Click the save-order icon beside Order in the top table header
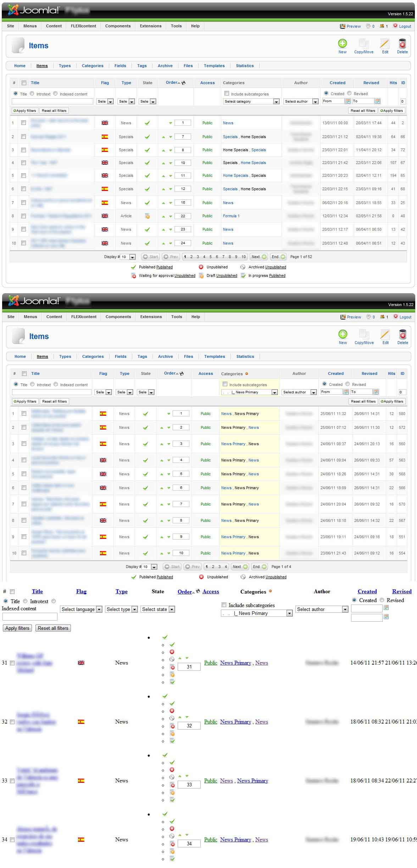The width and height of the screenshot is (417, 868). point(183,83)
